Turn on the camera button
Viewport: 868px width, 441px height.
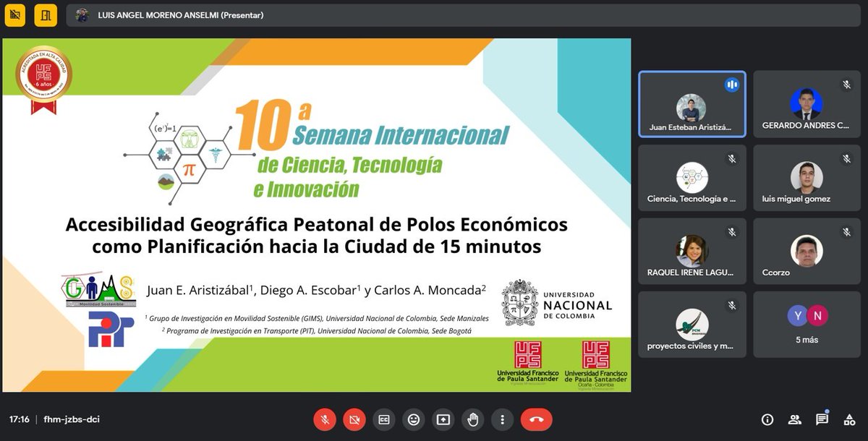tap(354, 419)
